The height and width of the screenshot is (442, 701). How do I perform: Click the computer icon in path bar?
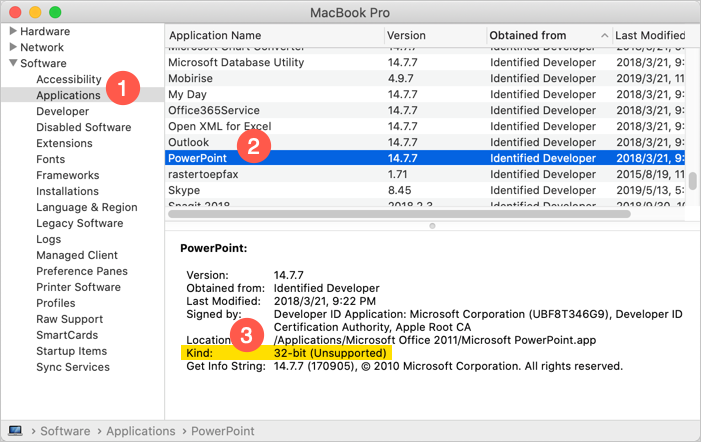[x=15, y=431]
